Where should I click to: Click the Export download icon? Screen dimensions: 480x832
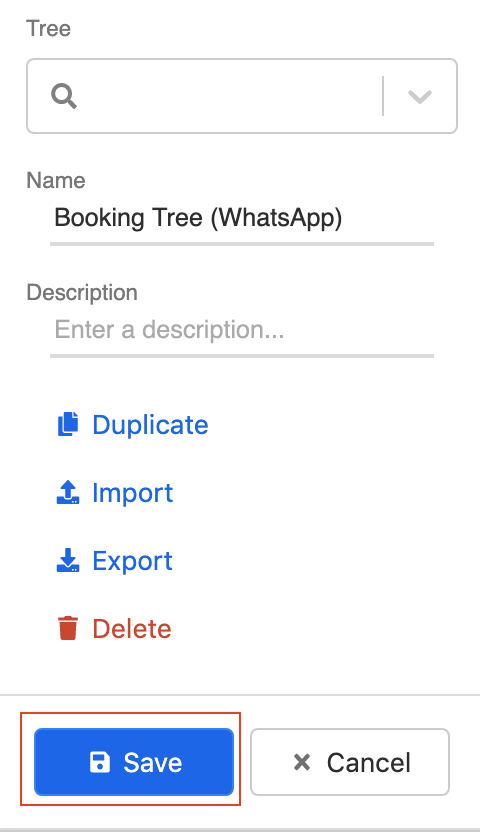click(x=68, y=560)
